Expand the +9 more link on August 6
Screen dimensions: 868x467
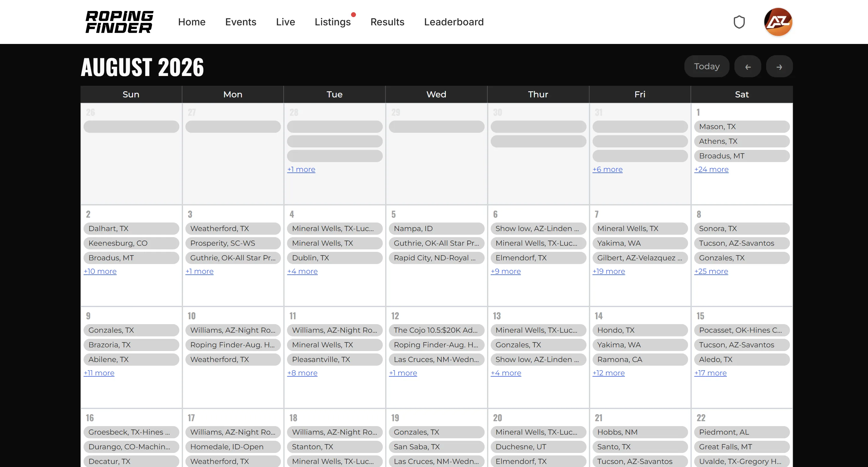click(505, 271)
